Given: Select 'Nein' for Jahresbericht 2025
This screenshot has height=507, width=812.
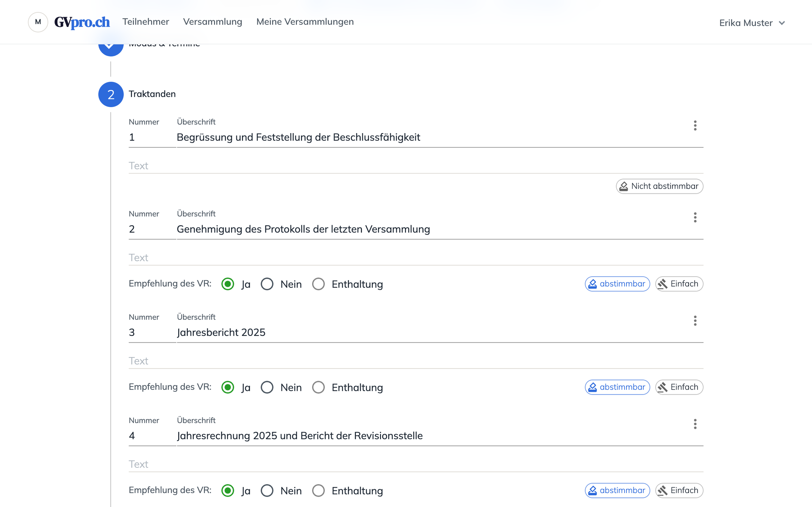Looking at the screenshot, I should 267,387.
